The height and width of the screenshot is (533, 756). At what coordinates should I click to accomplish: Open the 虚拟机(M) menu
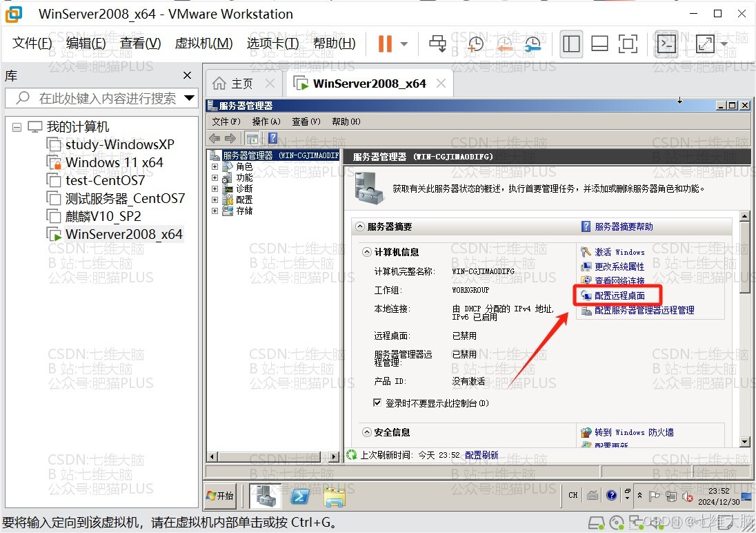(203, 43)
